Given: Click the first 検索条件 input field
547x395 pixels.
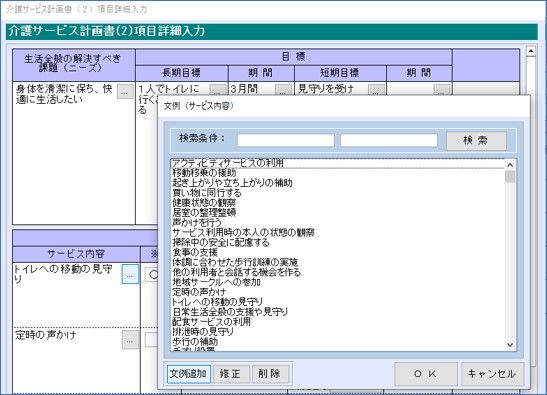Looking at the screenshot, I should coord(286,140).
